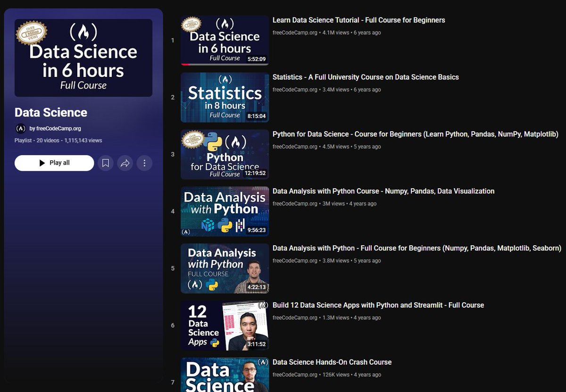Open Data Analysis Full Course thumbnail, 4:22:13
This screenshot has width=566, height=392.
pos(225,269)
